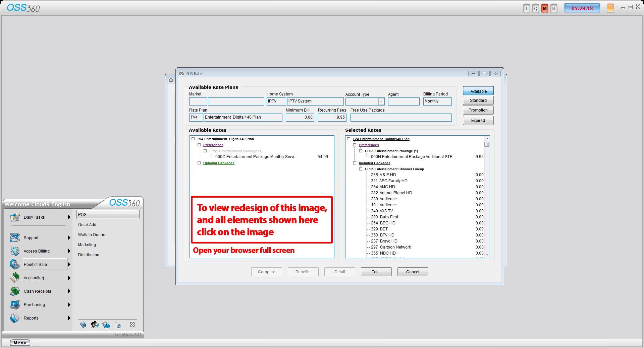Click the red M button in top toolbar
644x348 pixels.
[x=545, y=9]
